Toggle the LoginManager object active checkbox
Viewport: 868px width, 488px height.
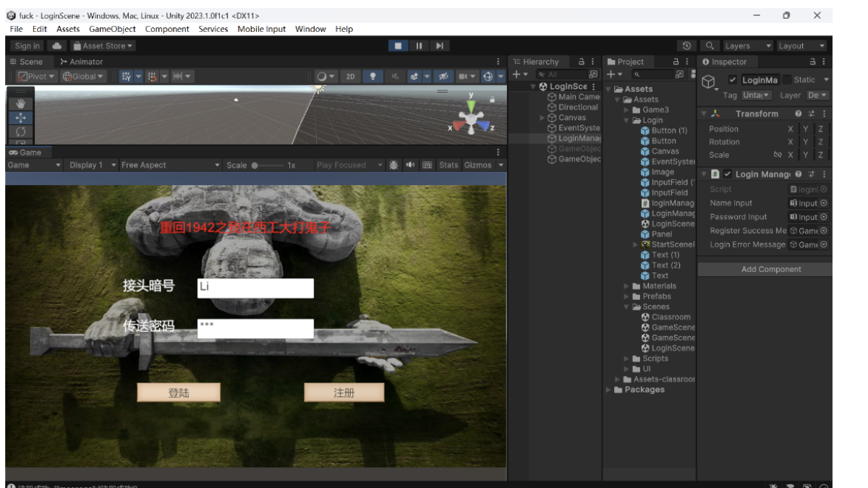[733, 80]
